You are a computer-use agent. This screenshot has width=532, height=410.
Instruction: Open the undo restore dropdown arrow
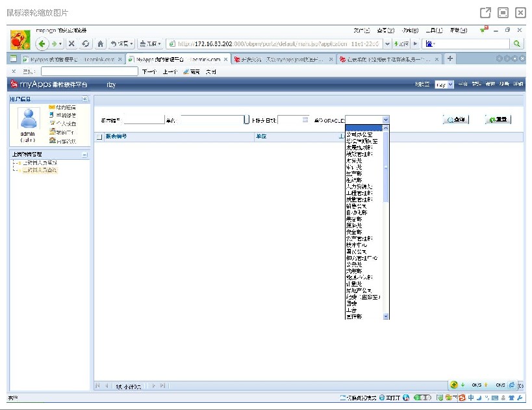coord(131,44)
